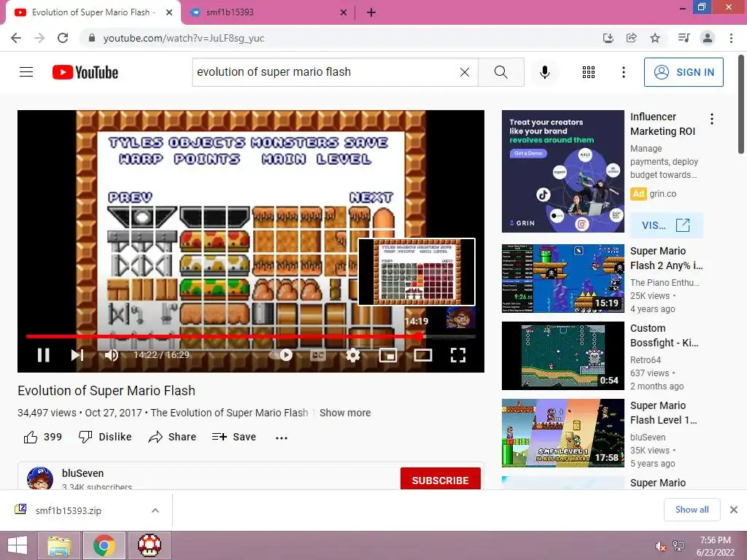747x560 pixels.
Task: Open Influencer Marketing ROI ad thumbnail
Action: pos(562,171)
